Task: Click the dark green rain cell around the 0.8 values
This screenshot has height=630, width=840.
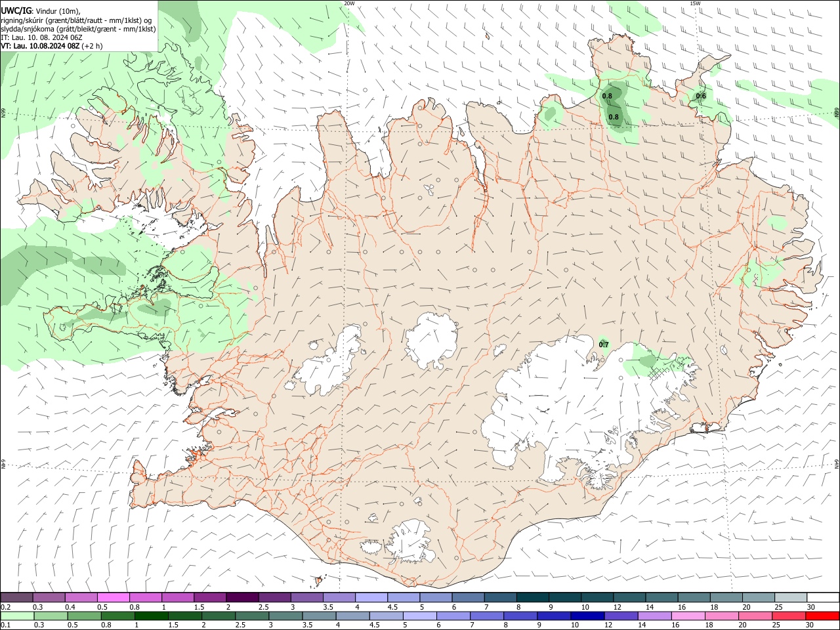Action: 615,105
